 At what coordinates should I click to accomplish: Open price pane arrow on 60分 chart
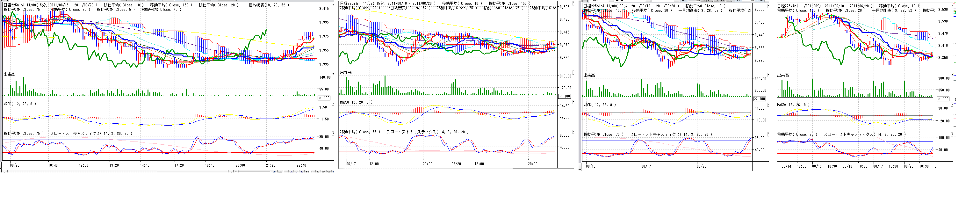pos(953,5)
